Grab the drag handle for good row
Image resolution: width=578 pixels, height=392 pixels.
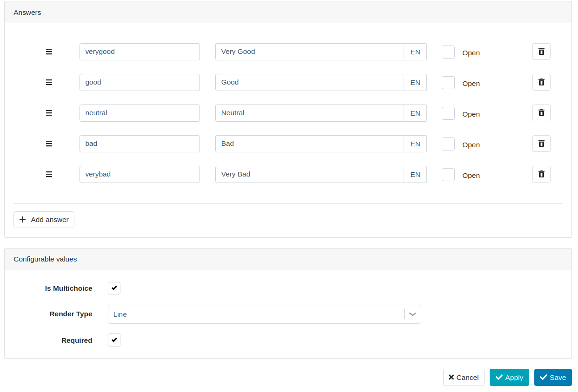pyautogui.click(x=49, y=82)
